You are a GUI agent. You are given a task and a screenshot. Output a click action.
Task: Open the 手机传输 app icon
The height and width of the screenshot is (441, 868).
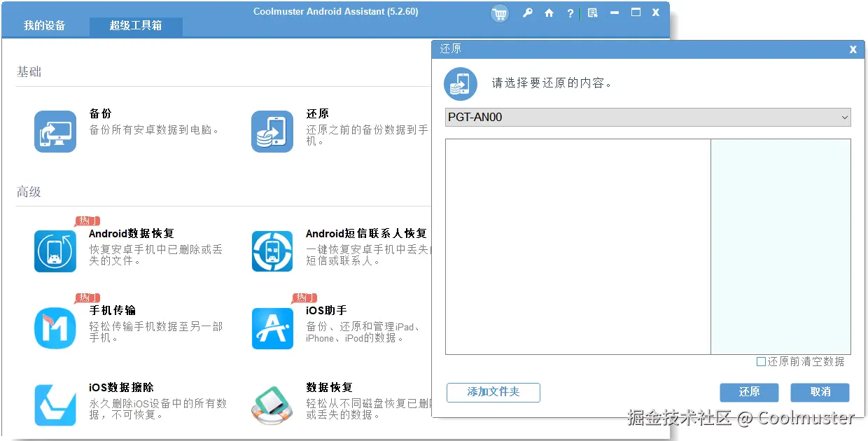pyautogui.click(x=55, y=328)
